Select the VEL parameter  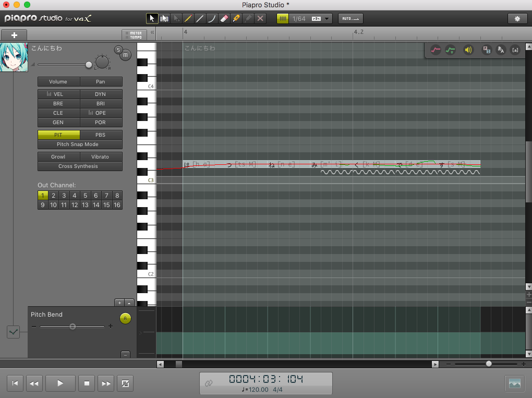(x=59, y=94)
